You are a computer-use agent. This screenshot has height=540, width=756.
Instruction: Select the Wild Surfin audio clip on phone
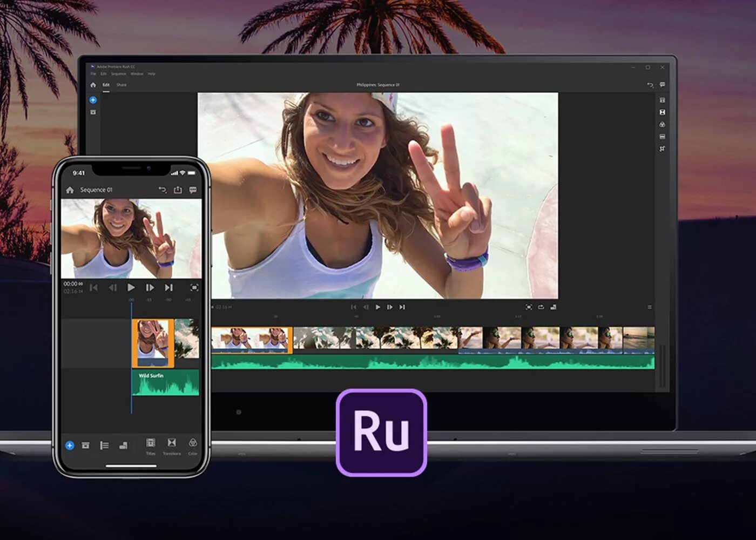coord(166,382)
